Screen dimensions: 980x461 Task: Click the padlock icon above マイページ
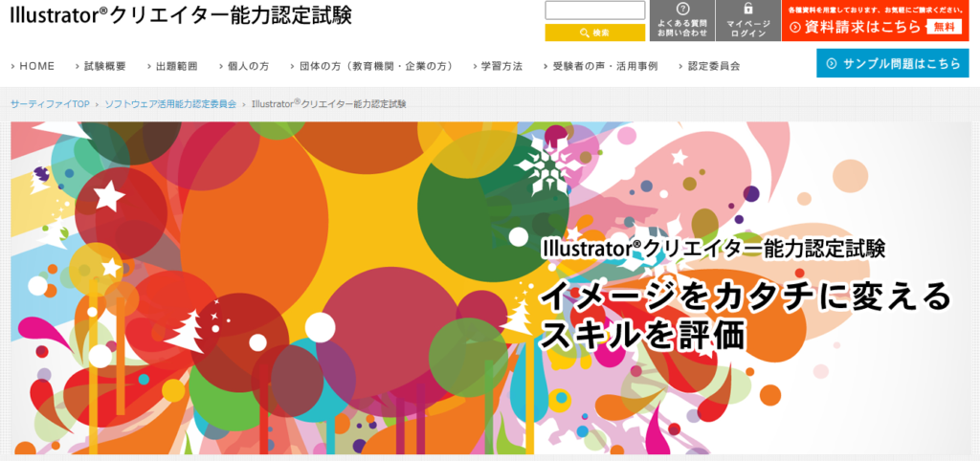[x=748, y=9]
